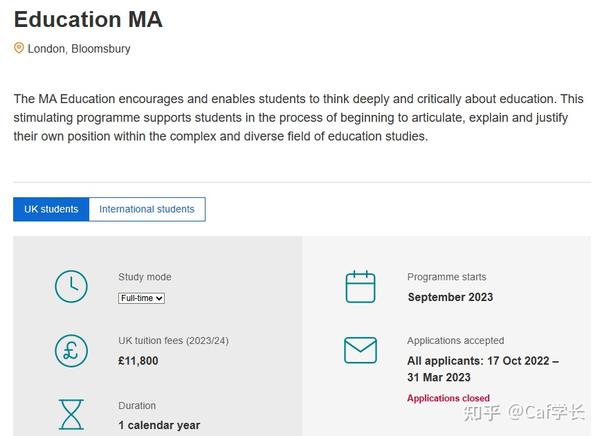
Task: Click the London, Bloomsbury location text
Action: click(79, 49)
